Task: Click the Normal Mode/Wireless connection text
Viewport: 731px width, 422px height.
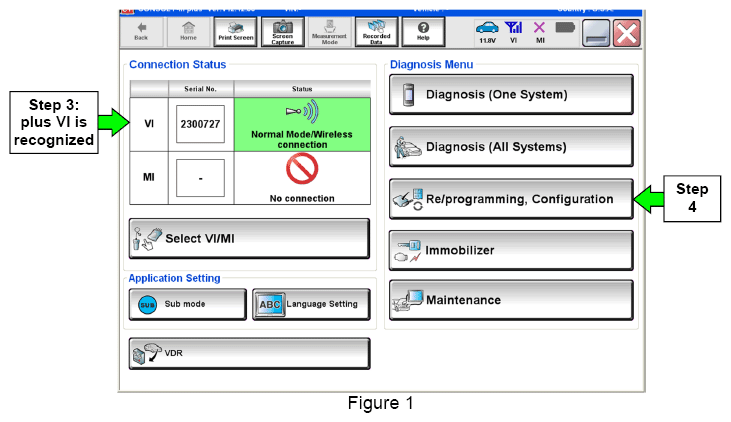Action: 302,139
